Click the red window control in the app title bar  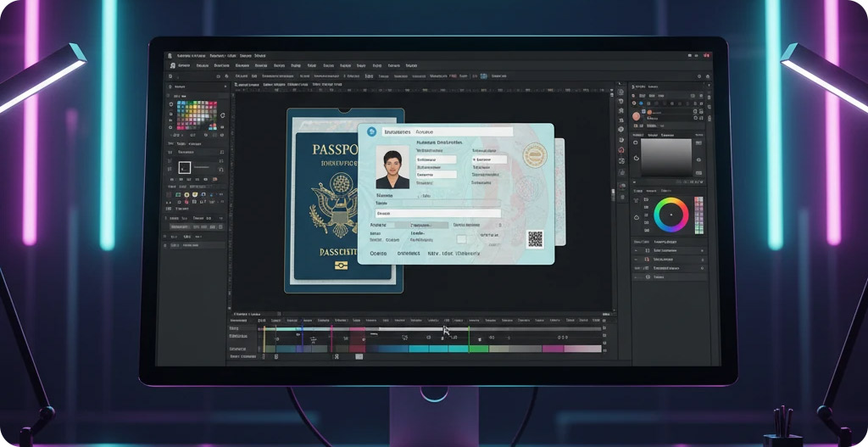coord(707,55)
